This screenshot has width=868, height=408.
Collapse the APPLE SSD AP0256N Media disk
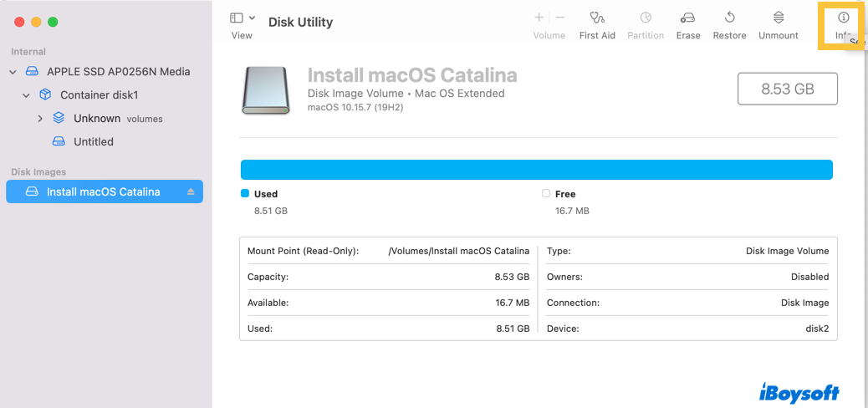coord(13,72)
